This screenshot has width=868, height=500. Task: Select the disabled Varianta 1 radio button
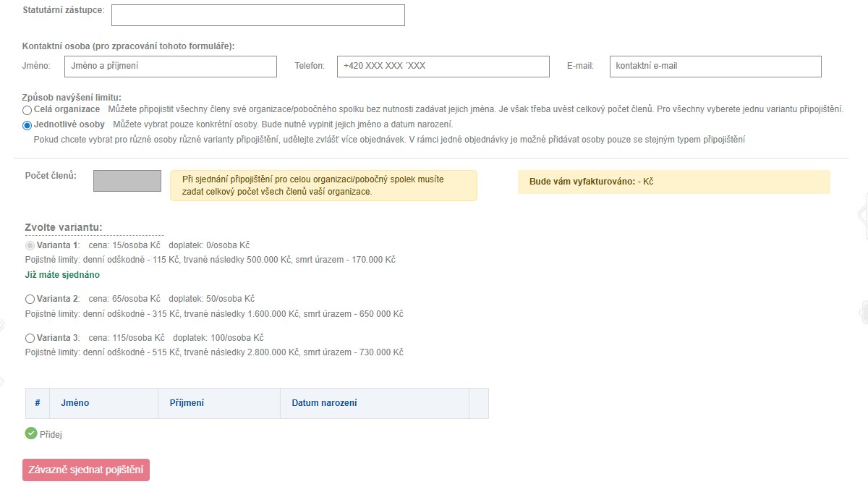[30, 246]
